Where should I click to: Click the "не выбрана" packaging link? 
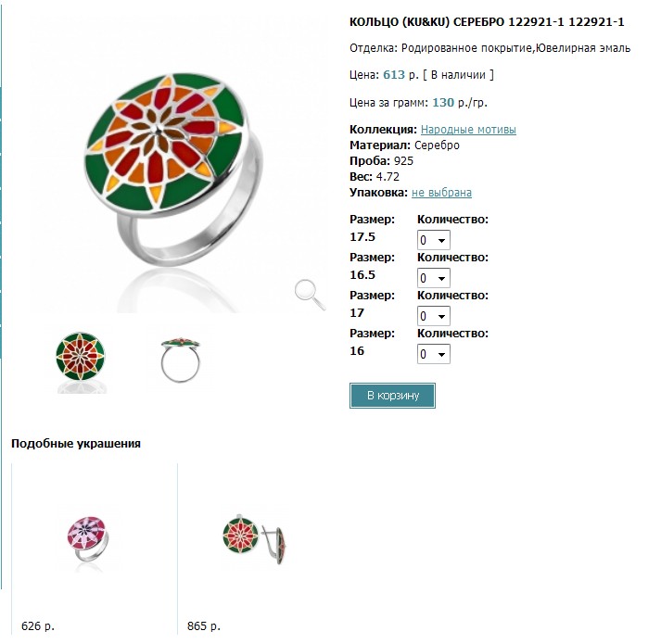tap(441, 193)
